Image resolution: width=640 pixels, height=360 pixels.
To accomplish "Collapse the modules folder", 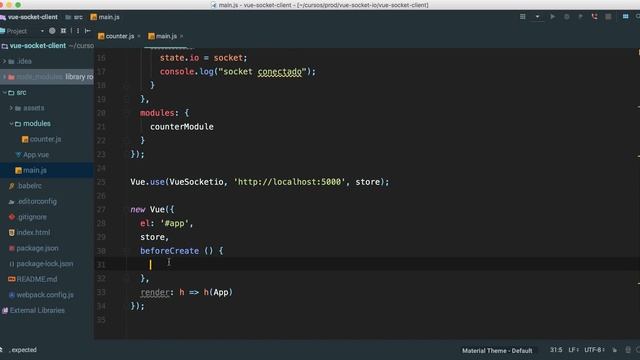I will [11, 124].
